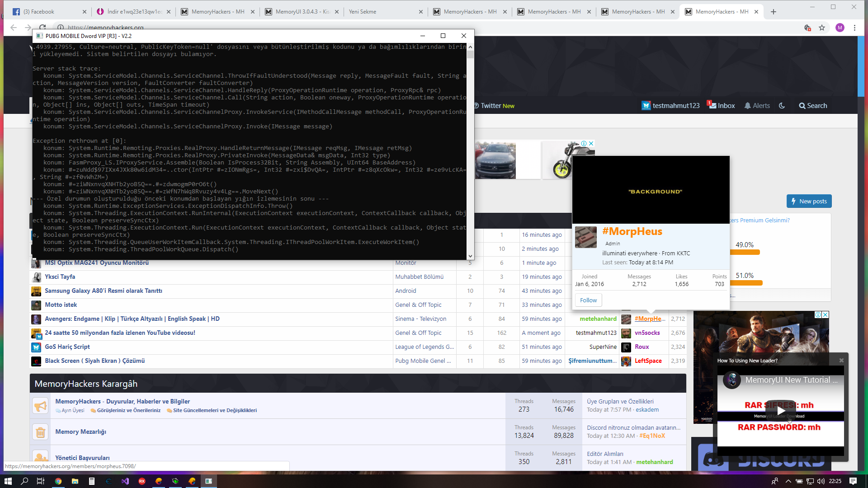Image resolution: width=868 pixels, height=488 pixels.
Task: Click the PUBG MOBILE Dword VIP console icon
Action: pyautogui.click(x=39, y=36)
